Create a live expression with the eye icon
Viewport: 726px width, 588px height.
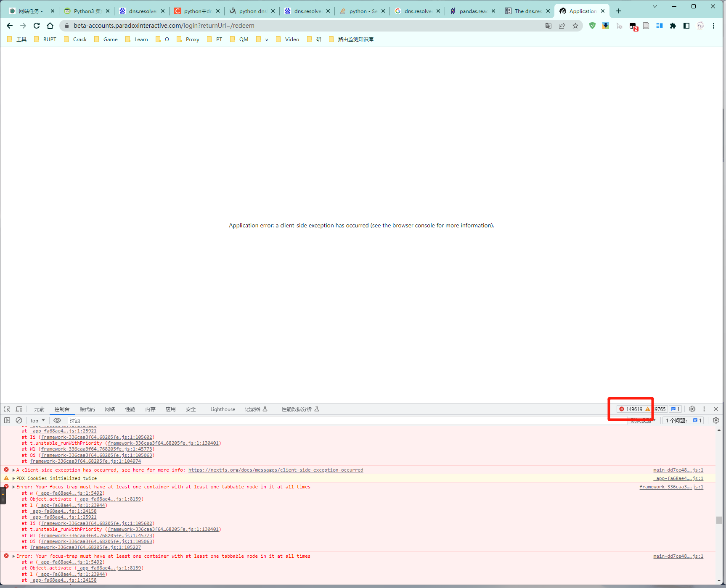57,420
